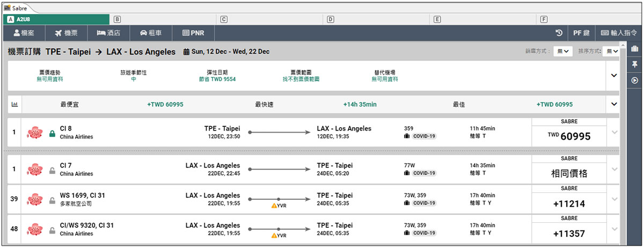Select +11357 fare option

click(x=569, y=234)
